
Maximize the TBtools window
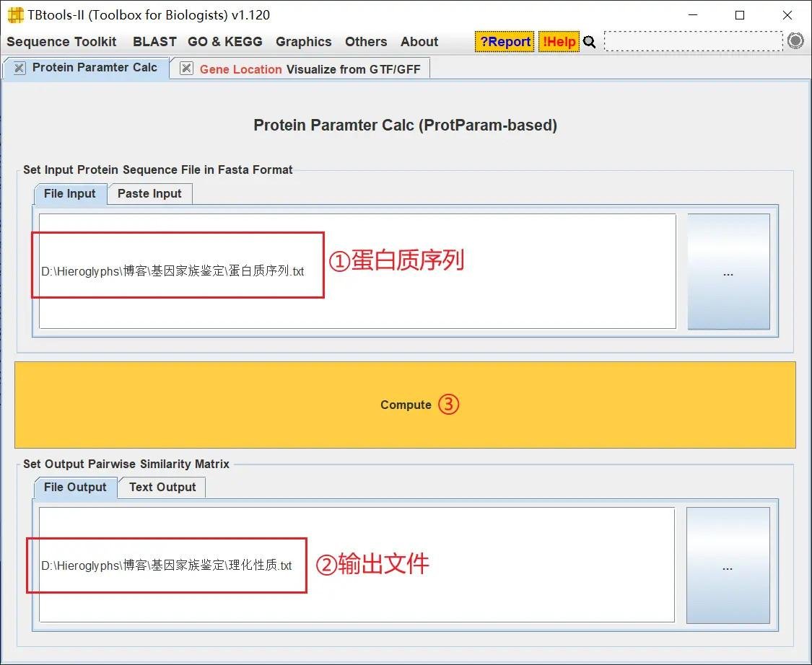[740, 15]
